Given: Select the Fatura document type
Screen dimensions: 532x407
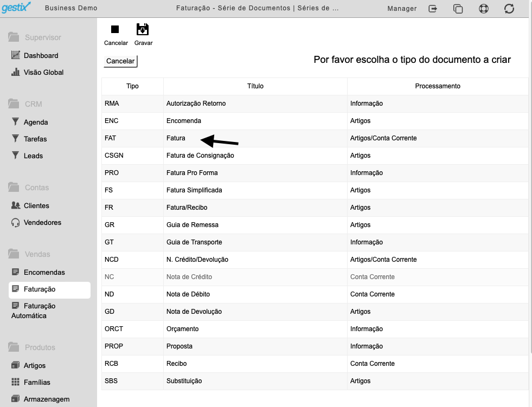Looking at the screenshot, I should [x=176, y=138].
